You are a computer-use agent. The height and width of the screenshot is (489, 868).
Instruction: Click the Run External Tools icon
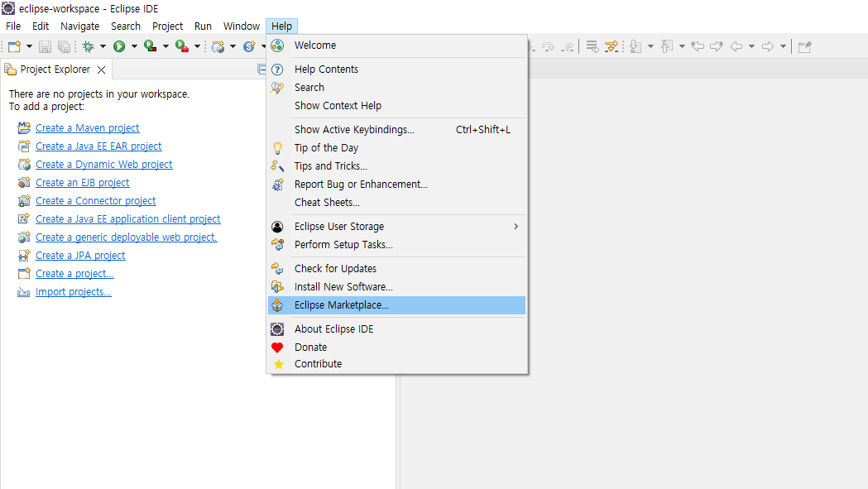[181, 46]
